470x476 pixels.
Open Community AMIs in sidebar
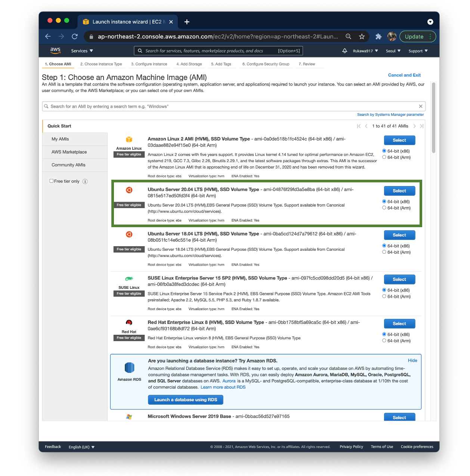[75, 165]
